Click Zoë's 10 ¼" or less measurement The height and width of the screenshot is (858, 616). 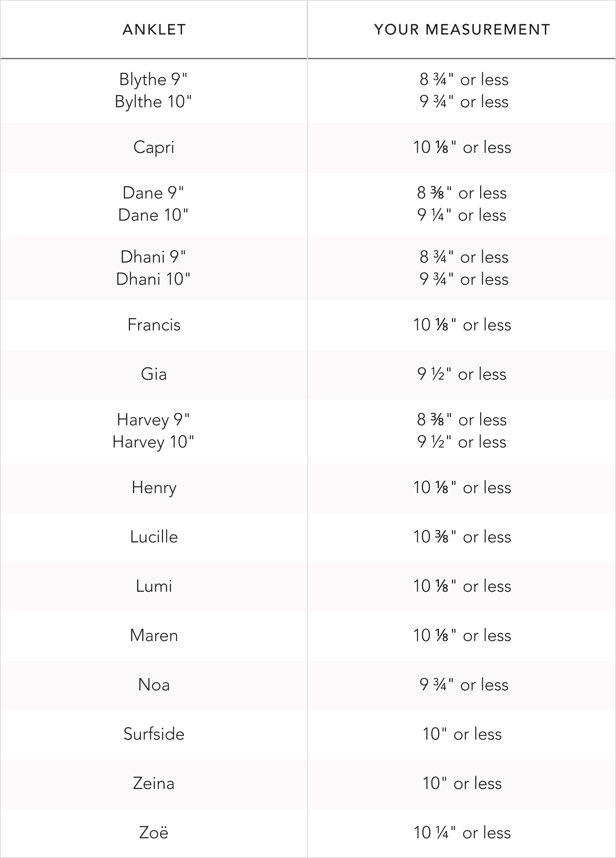(462, 833)
